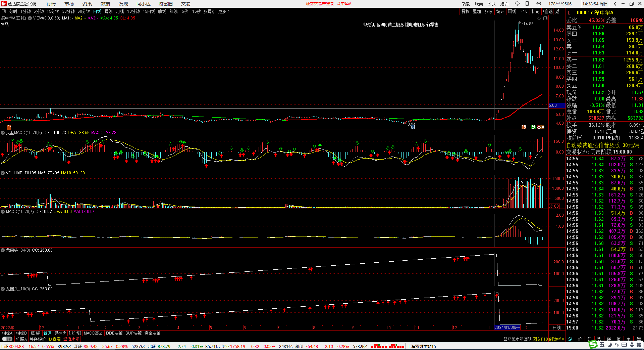Open the 公式 menu
This screenshot has width=644, height=350.
(492, 4)
